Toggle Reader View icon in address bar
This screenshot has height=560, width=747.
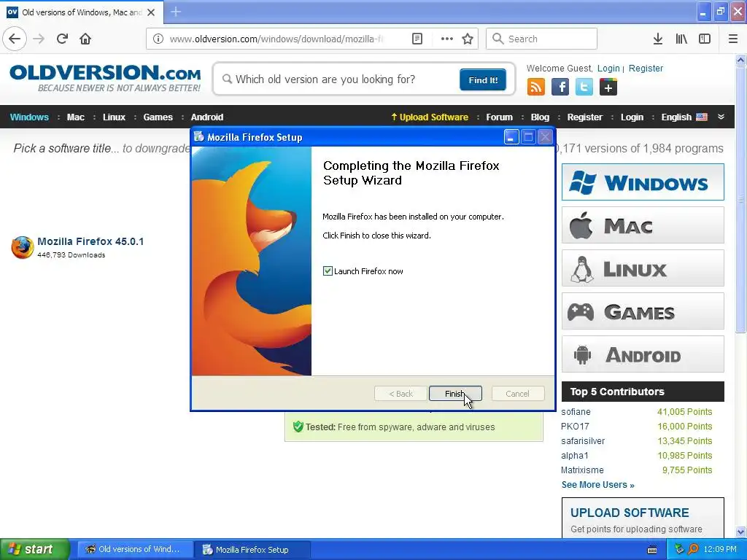[x=417, y=39]
